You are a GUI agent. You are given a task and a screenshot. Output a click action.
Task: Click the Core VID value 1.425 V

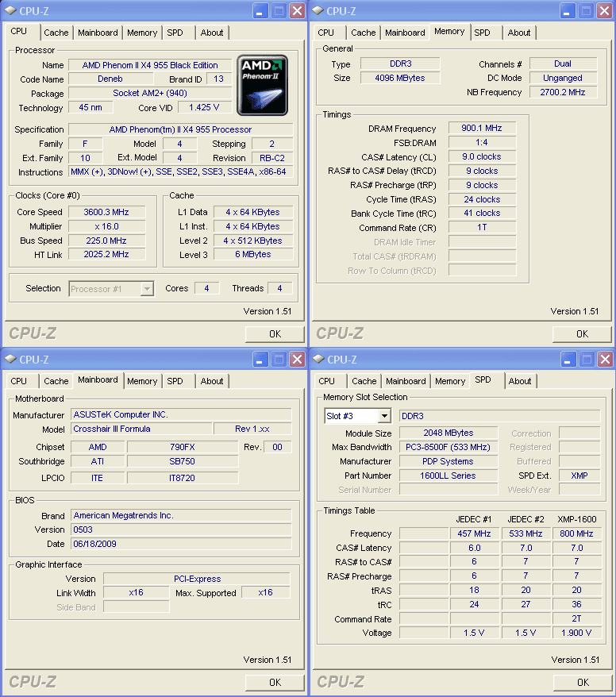click(205, 108)
